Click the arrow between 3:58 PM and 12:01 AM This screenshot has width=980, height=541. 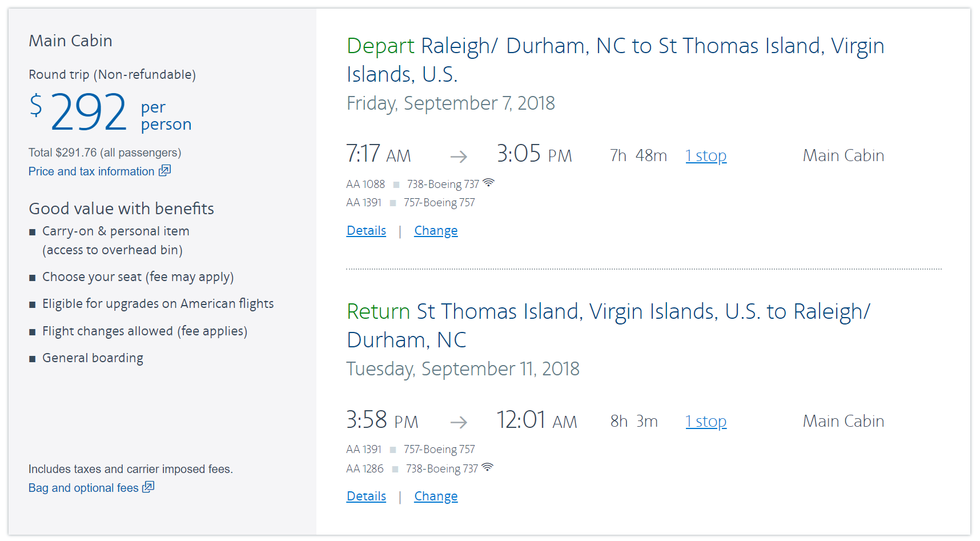pos(459,422)
